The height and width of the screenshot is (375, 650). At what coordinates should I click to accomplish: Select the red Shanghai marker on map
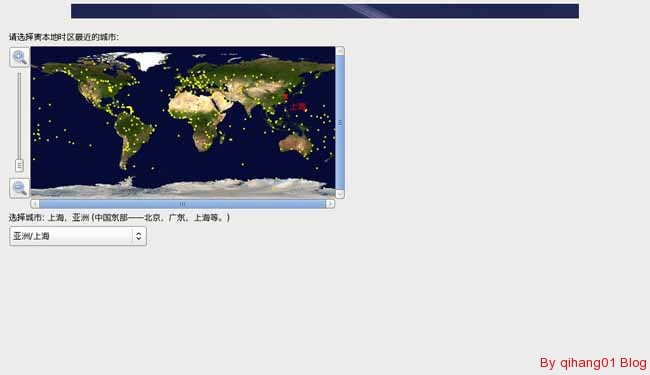tap(285, 96)
